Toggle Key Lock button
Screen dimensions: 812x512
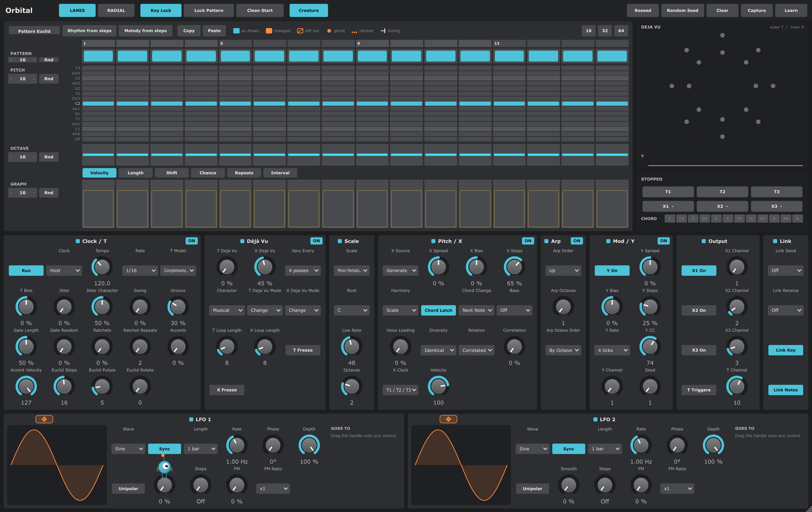(161, 11)
